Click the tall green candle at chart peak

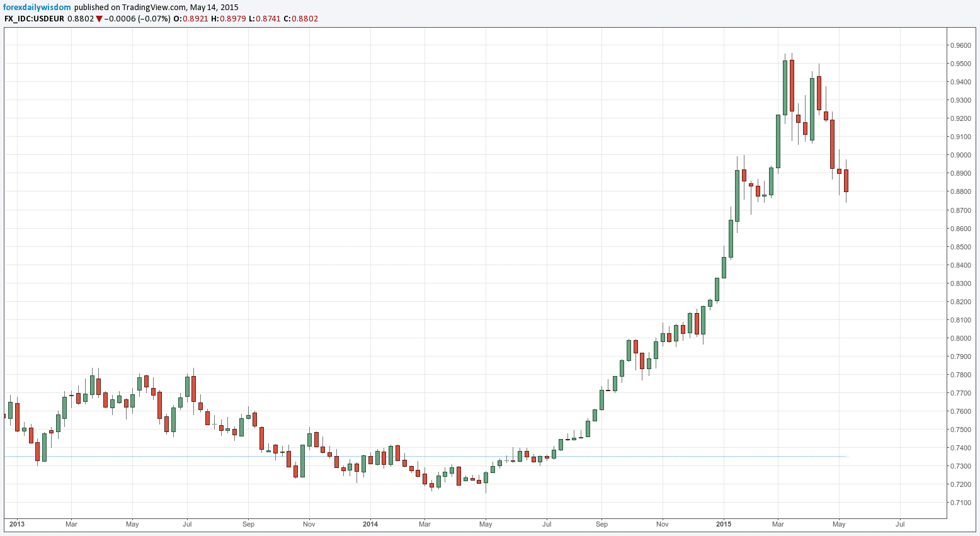click(x=785, y=88)
